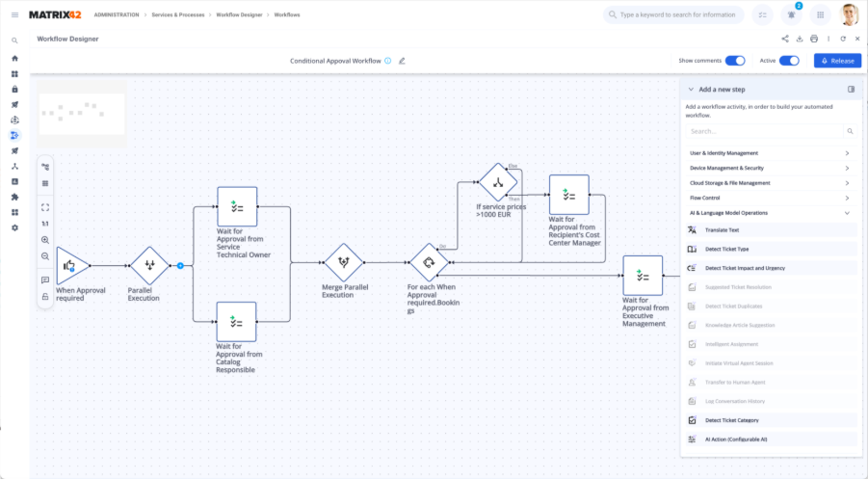Expand the Flow Control category

[x=771, y=198]
